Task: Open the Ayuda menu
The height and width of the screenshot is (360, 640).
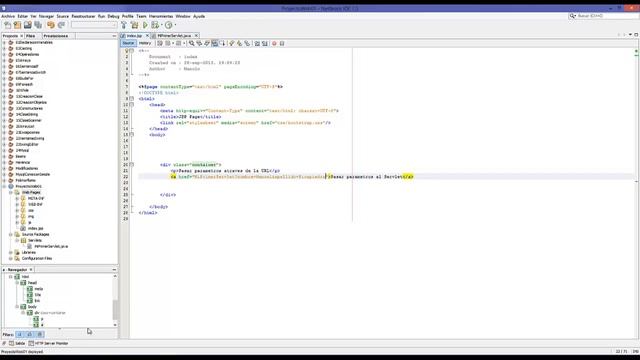Action: click(x=199, y=16)
